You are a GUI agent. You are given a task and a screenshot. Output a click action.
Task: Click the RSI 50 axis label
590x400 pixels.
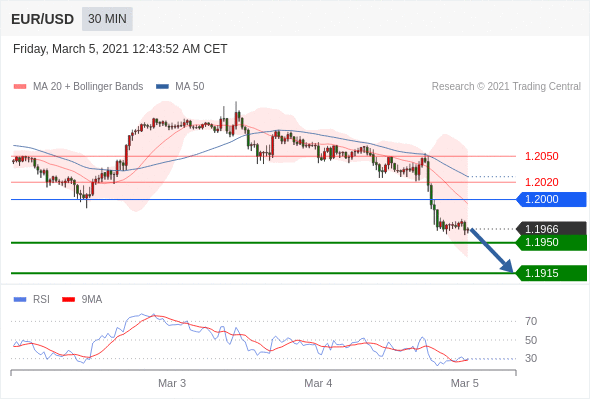tap(531, 340)
